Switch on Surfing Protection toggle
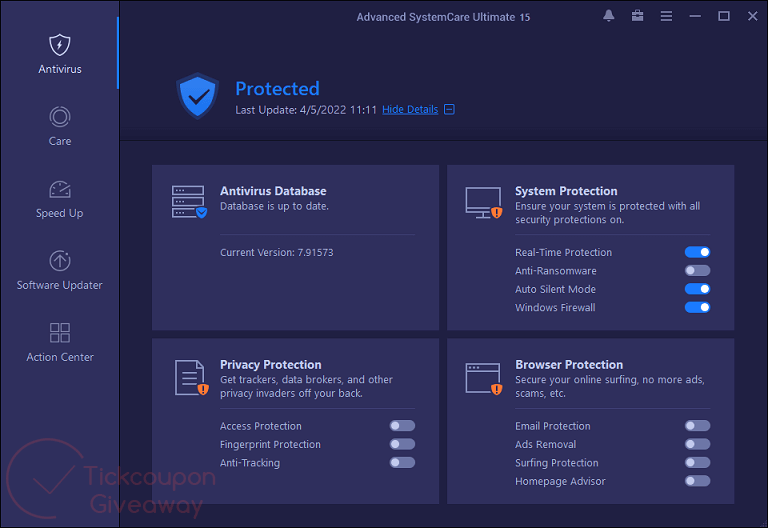This screenshot has height=528, width=768. tap(697, 462)
